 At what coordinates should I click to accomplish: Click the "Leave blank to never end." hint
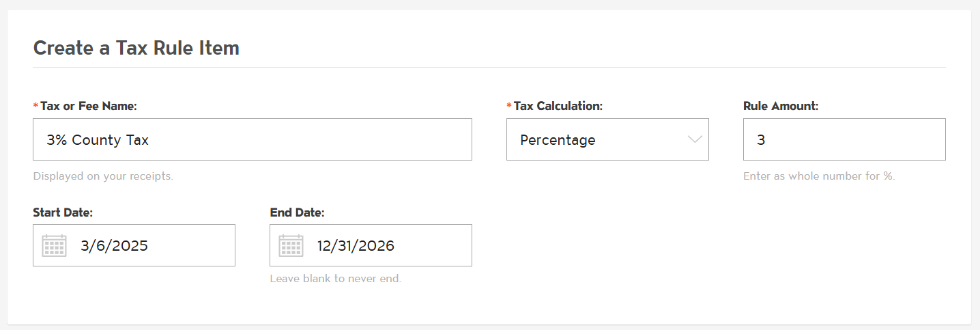pos(336,279)
